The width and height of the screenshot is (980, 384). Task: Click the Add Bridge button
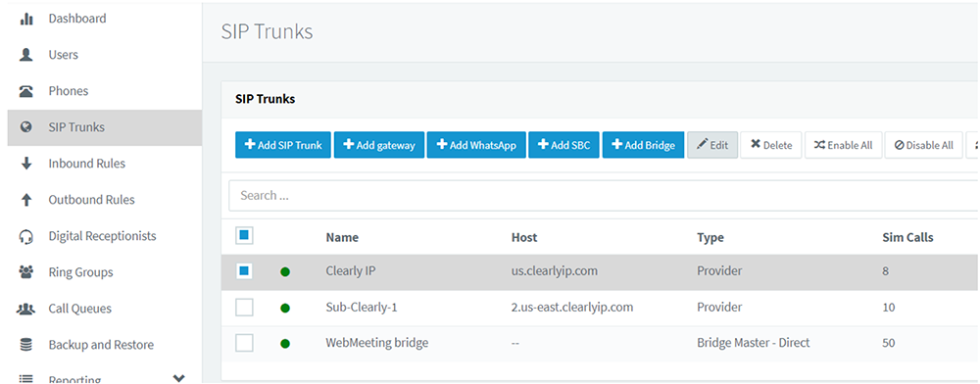643,145
